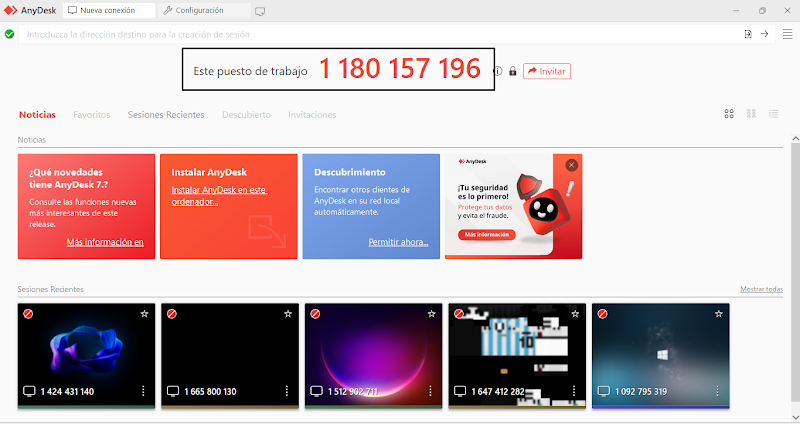Click Instalar AnyDesk en este ordenador link
Viewport: 800px width, 424px height.
click(x=219, y=195)
